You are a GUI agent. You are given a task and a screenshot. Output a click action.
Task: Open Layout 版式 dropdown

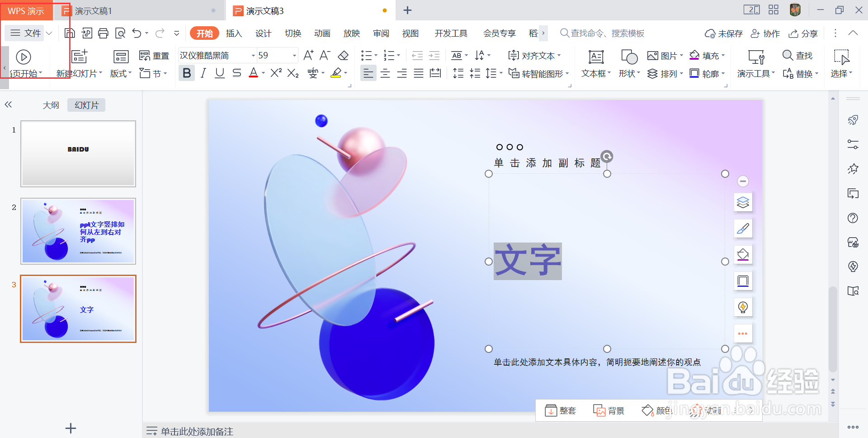pyautogui.click(x=121, y=73)
